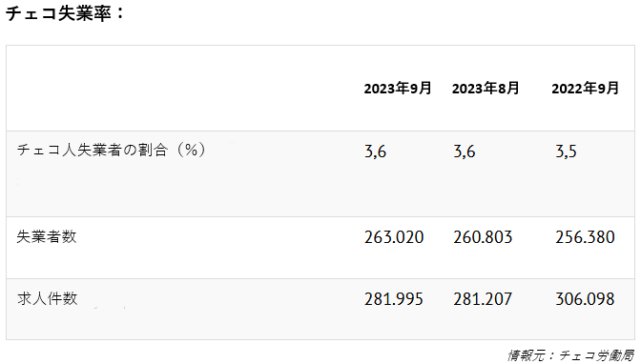Select the 3,6 value under 2023年9月

click(375, 152)
